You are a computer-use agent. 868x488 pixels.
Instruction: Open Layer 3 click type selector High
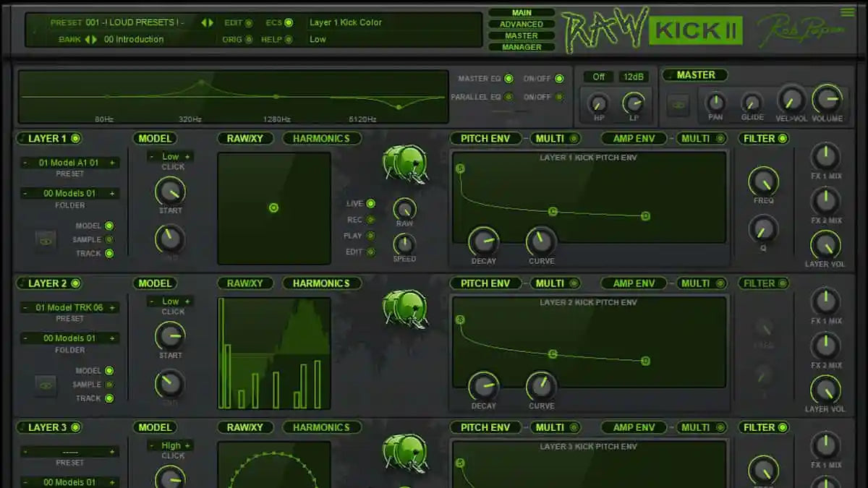(x=171, y=445)
